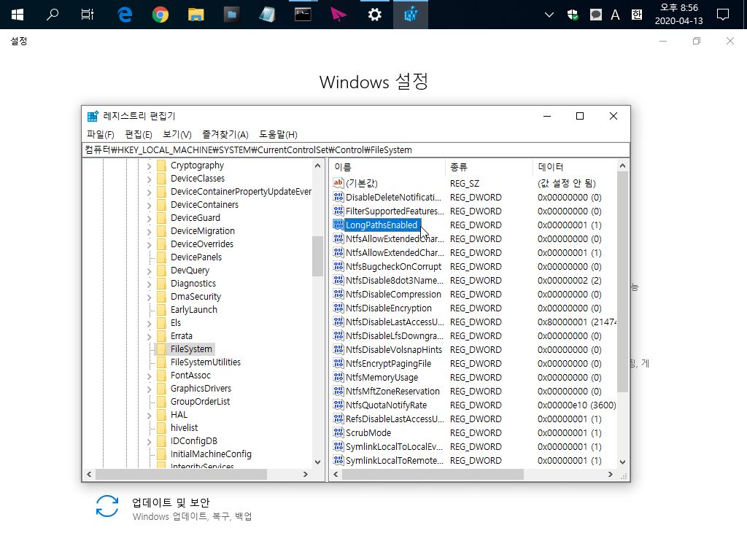The image size is (747, 560).
Task: Click the Diagnostics folder icon
Action: pos(161,284)
